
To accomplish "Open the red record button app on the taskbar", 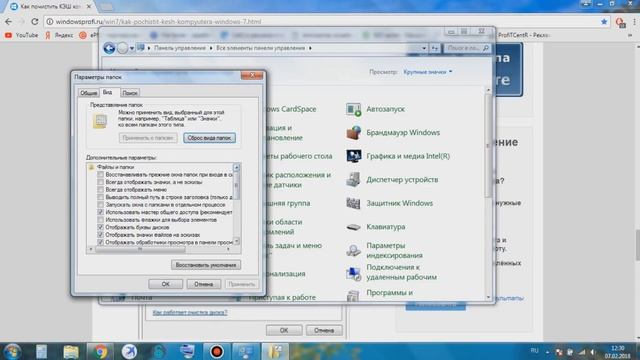I will point(216,351).
